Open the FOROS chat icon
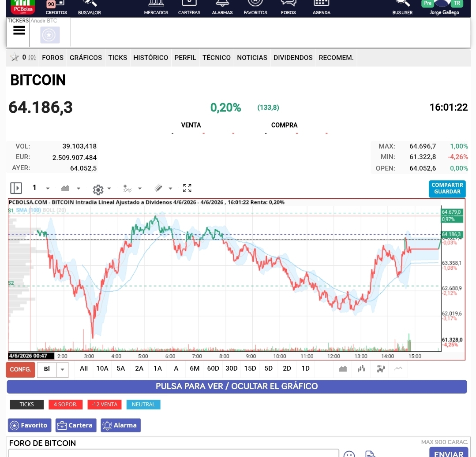Screen dimensions: 476x457 289,7
